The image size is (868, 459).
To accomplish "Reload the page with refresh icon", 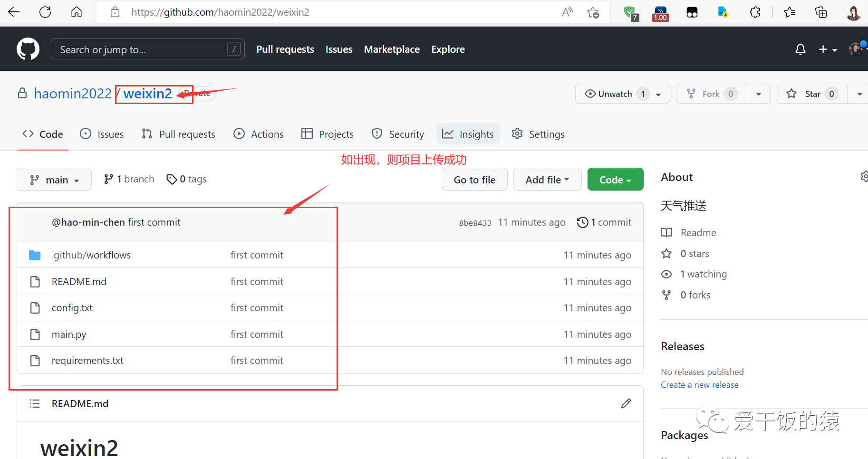I will (45, 12).
